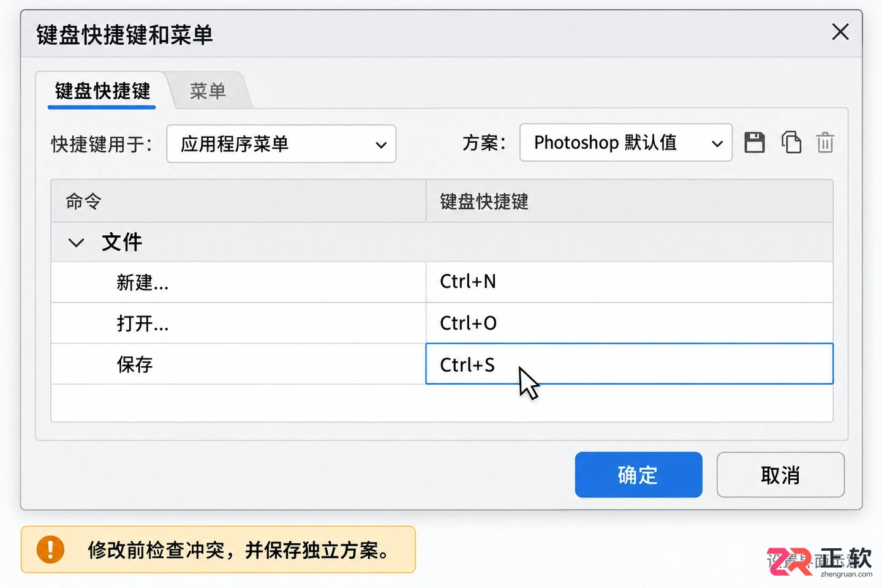Viewport: 882px width, 588px height.
Task: Click the save scheme floppy disk icon
Action: (755, 143)
